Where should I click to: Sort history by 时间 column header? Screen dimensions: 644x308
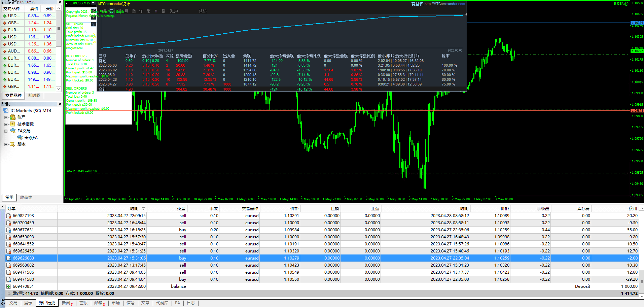pyautogui.click(x=134, y=209)
